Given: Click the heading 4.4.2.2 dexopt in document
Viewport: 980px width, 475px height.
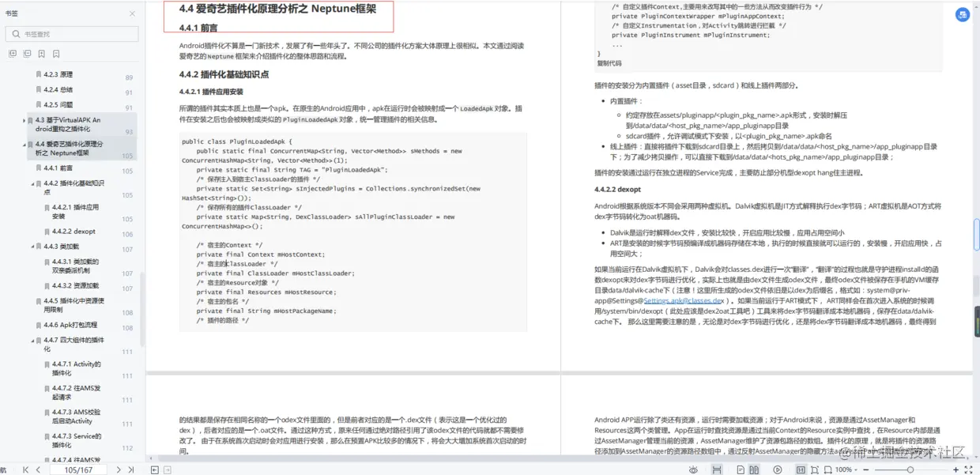Looking at the screenshot, I should (618, 190).
